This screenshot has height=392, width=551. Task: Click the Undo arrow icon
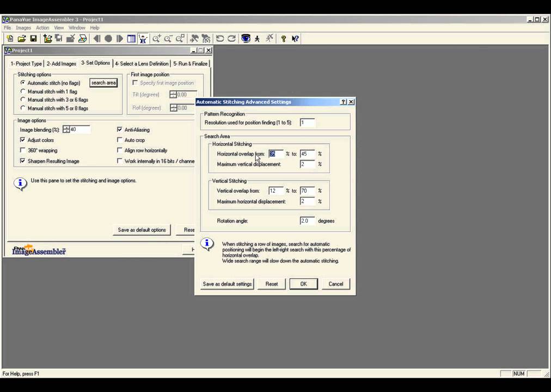pos(219,39)
